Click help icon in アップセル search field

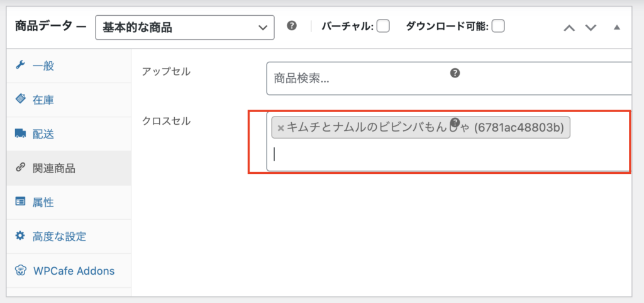[455, 73]
